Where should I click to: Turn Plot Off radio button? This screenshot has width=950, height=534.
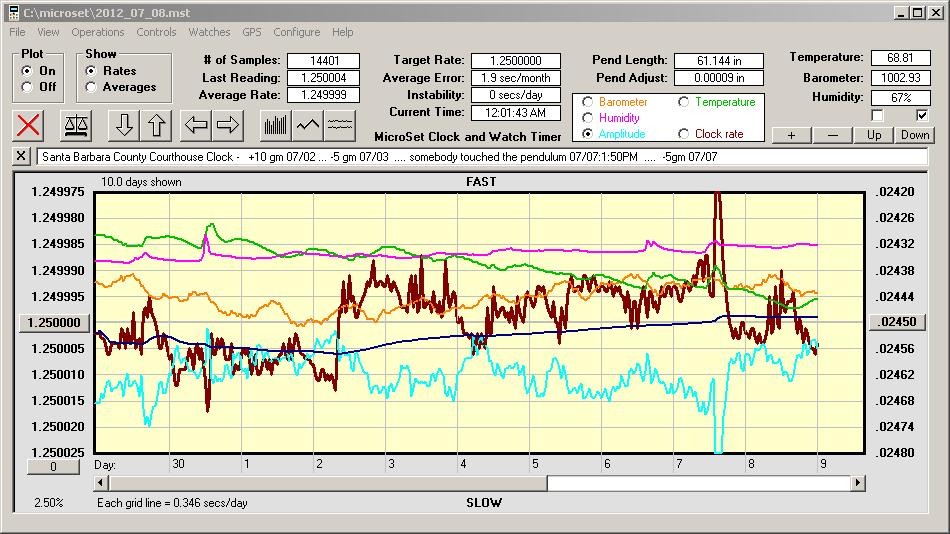point(27,87)
